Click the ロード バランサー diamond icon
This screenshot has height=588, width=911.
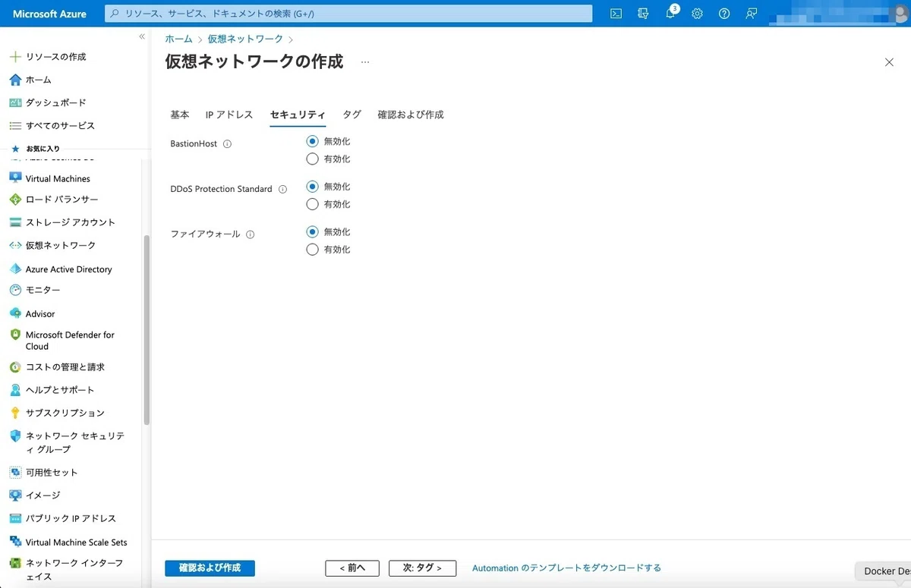(x=15, y=200)
